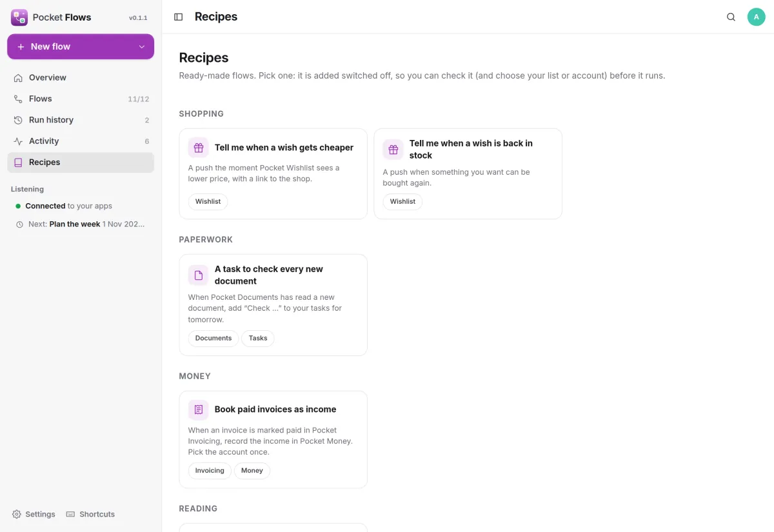The height and width of the screenshot is (532, 774).
Task: Click the gift icon on the back in stock recipe
Action: (393, 150)
